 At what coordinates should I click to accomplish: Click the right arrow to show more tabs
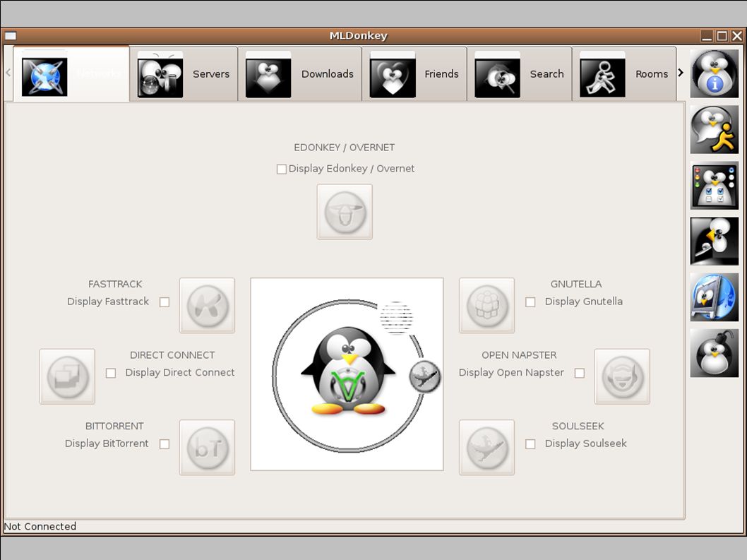681,73
